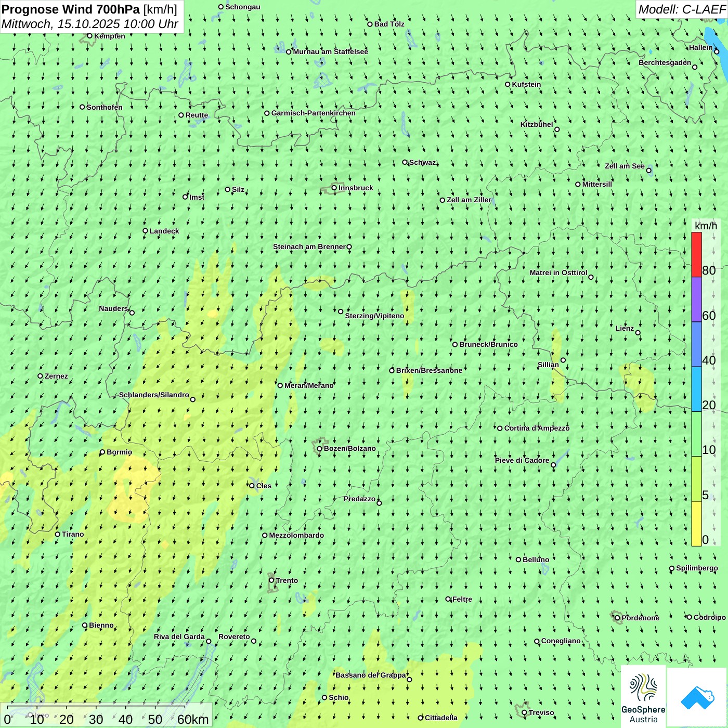Select the Brixen/Bressanone label
728x728 pixels.
point(429,370)
